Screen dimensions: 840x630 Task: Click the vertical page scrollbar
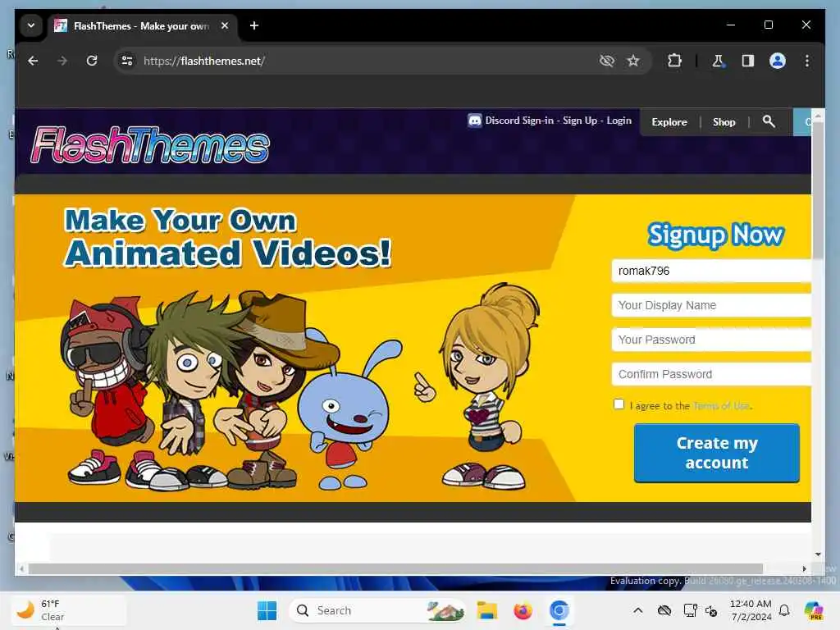coord(818,190)
